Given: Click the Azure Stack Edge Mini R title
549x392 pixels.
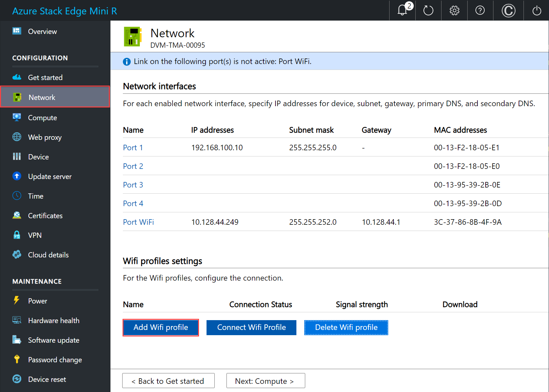Looking at the screenshot, I should point(64,10).
